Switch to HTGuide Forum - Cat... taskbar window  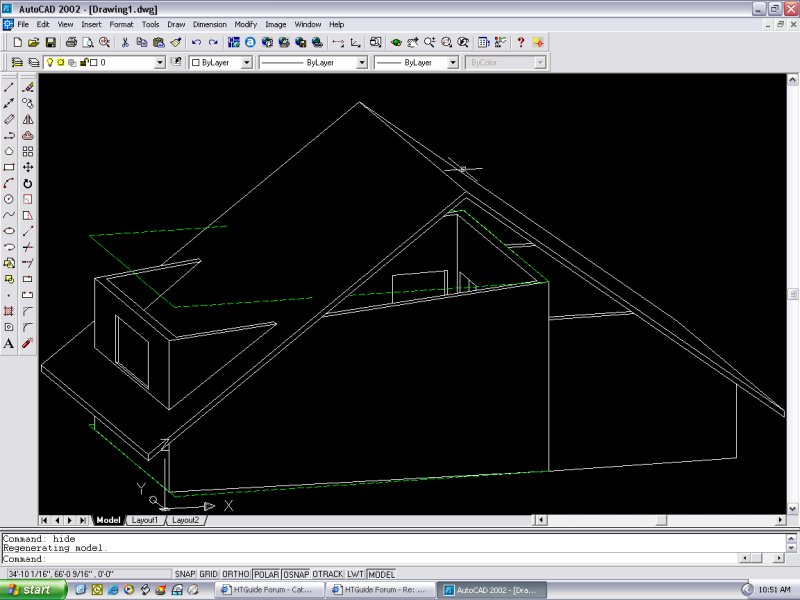(271, 590)
